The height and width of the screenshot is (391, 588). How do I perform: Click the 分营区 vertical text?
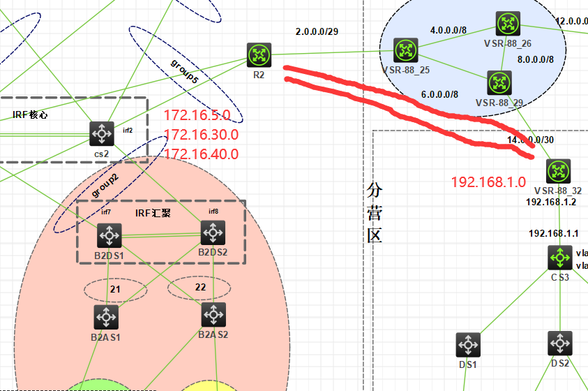click(x=375, y=212)
